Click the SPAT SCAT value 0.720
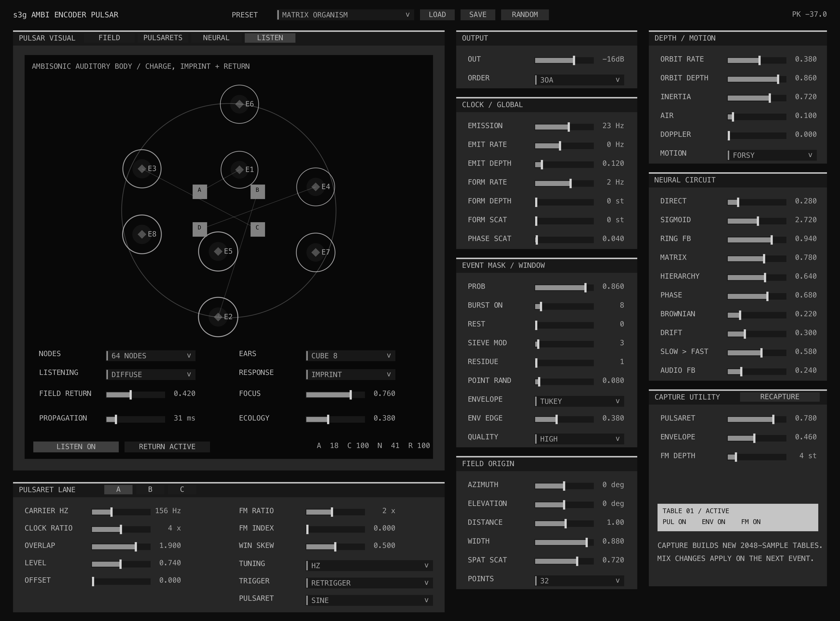The image size is (840, 621). pos(613,560)
